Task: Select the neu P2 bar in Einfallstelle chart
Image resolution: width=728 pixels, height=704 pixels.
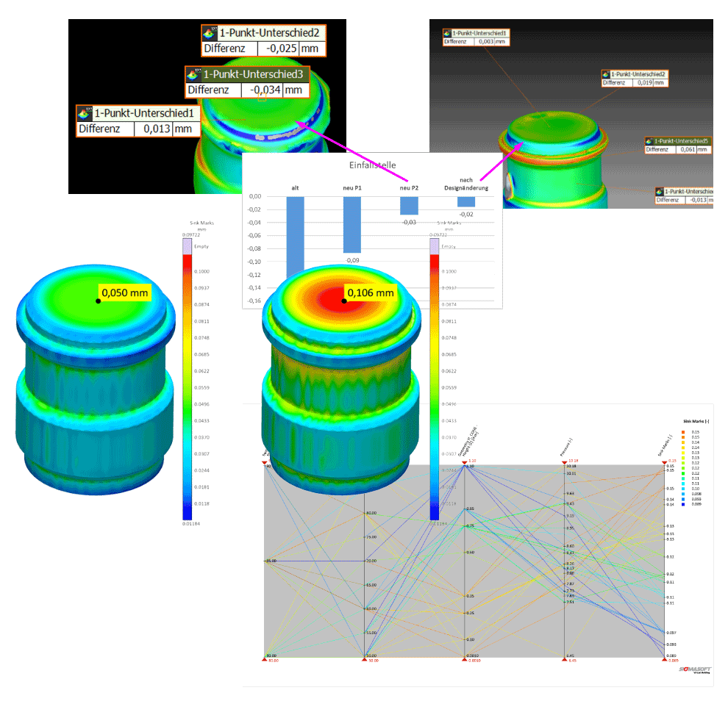Action: pos(408,206)
